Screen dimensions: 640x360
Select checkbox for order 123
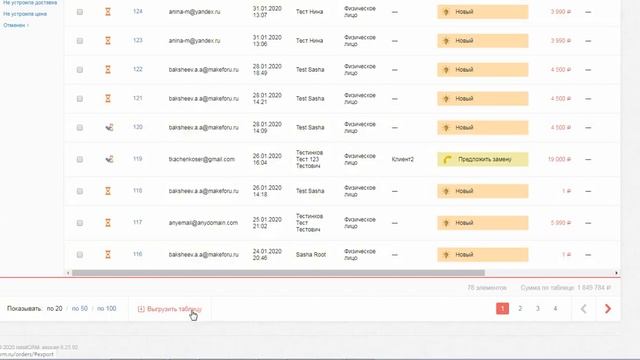80,41
